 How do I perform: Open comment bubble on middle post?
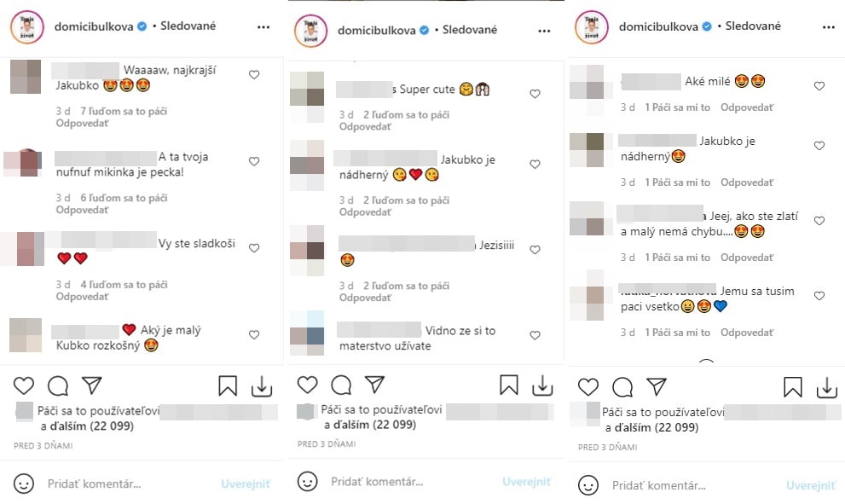[341, 385]
